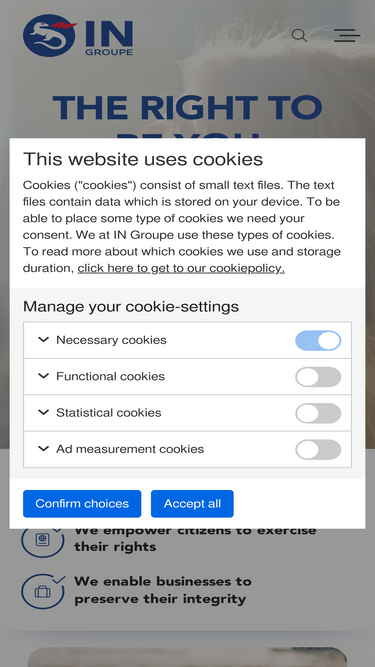Click the Accept all button

click(192, 504)
